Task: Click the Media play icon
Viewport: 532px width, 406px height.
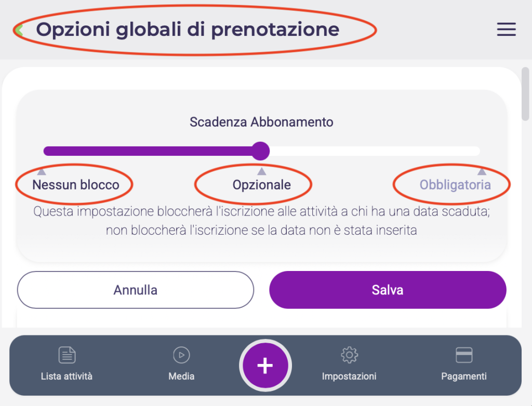Action: (181, 355)
